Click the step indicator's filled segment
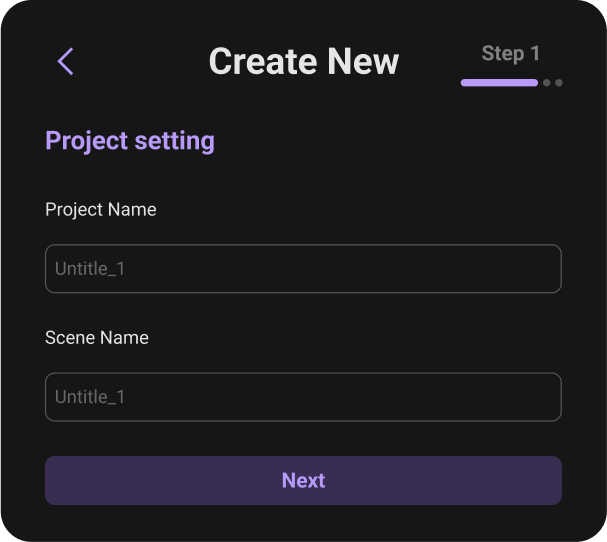Screen dimensions: 607x542 point(499,83)
